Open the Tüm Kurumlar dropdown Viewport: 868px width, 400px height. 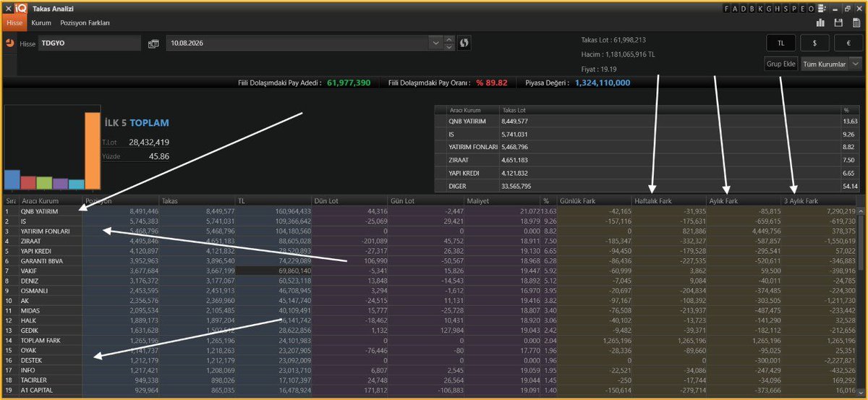click(831, 64)
